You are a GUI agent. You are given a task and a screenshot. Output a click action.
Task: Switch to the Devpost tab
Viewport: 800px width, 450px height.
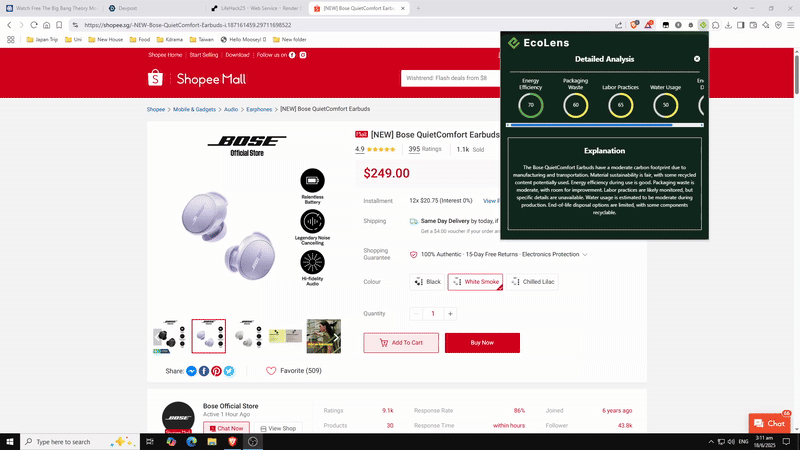click(x=153, y=8)
